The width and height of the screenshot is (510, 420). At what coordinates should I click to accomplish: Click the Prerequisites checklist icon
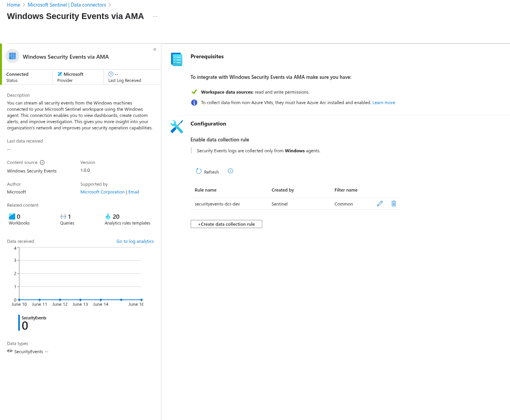(x=177, y=59)
